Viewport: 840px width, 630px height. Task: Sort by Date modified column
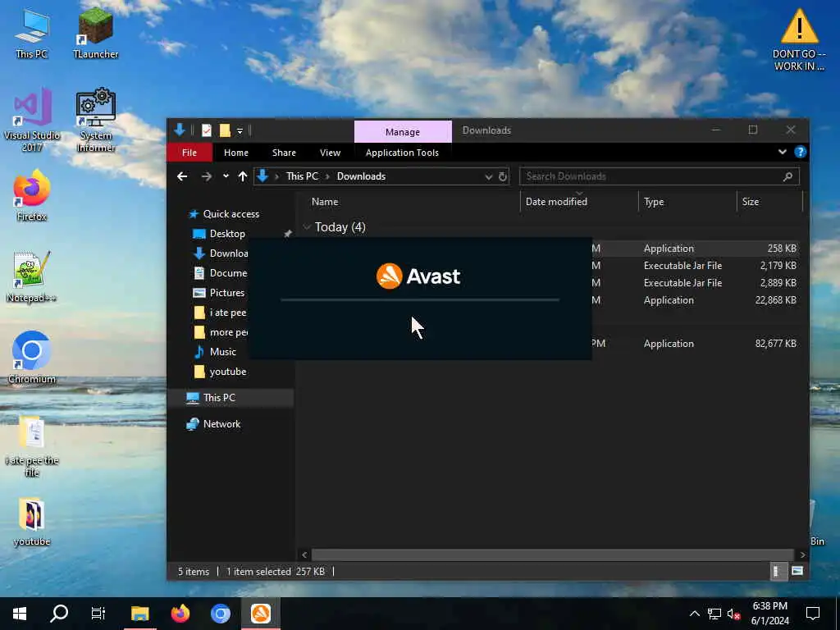click(x=556, y=202)
